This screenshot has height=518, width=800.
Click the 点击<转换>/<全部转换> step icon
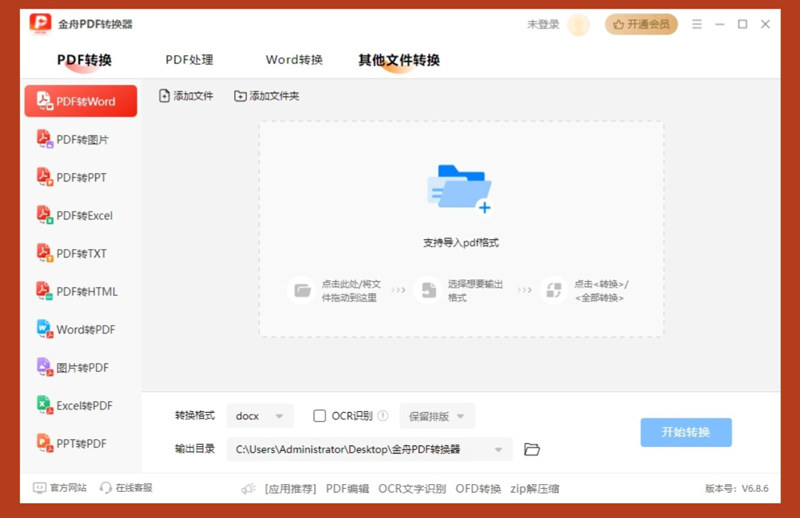coord(554,290)
